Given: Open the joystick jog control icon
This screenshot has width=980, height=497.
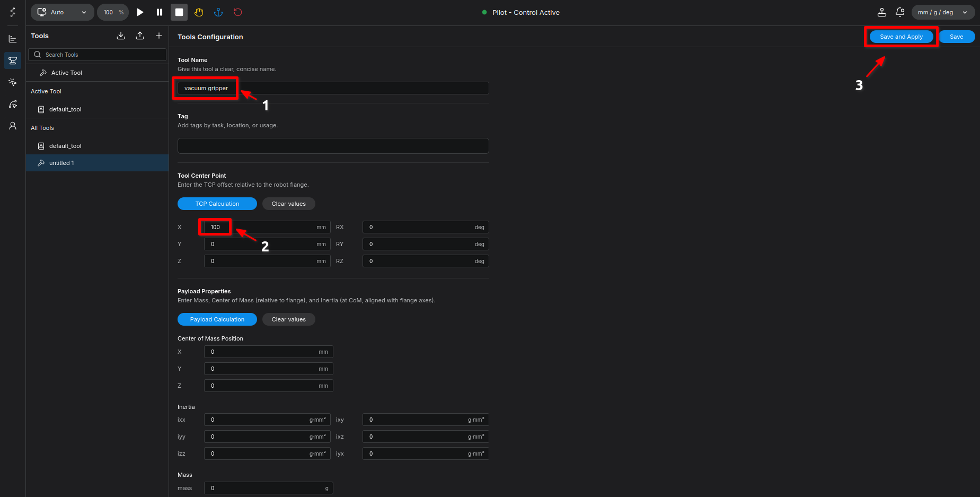Looking at the screenshot, I should point(882,12).
